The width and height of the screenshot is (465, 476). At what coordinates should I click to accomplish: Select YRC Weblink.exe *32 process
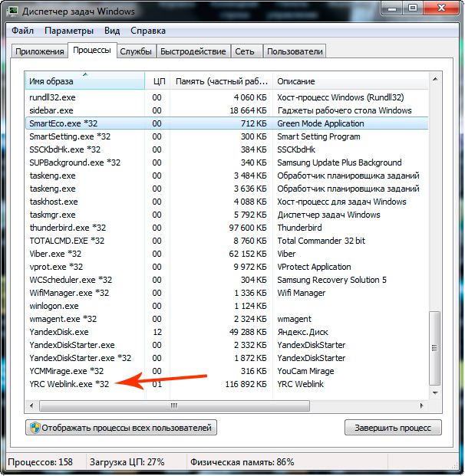point(226,385)
